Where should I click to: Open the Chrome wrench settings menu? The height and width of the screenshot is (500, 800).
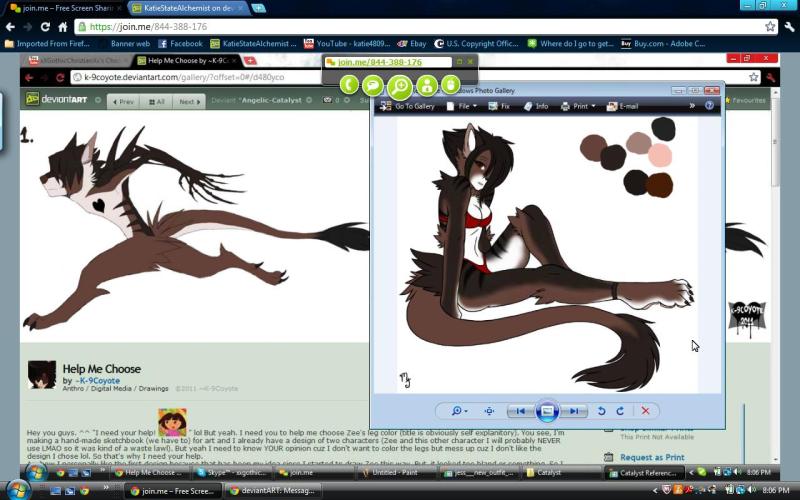pos(789,27)
